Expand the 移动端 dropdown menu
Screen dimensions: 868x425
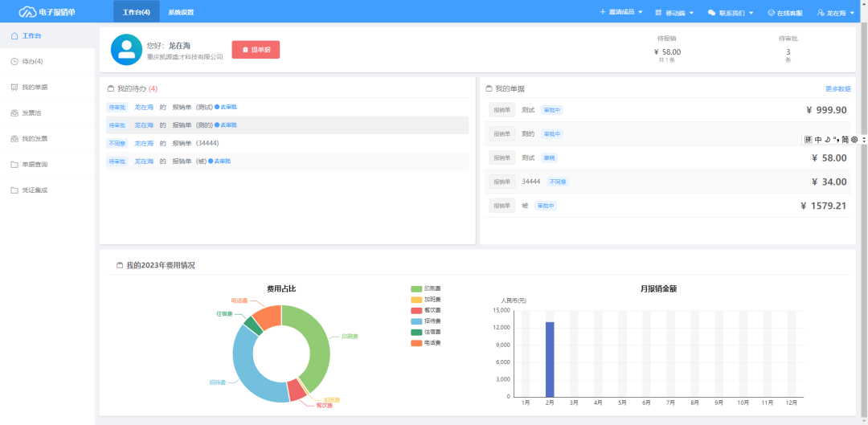pyautogui.click(x=674, y=12)
